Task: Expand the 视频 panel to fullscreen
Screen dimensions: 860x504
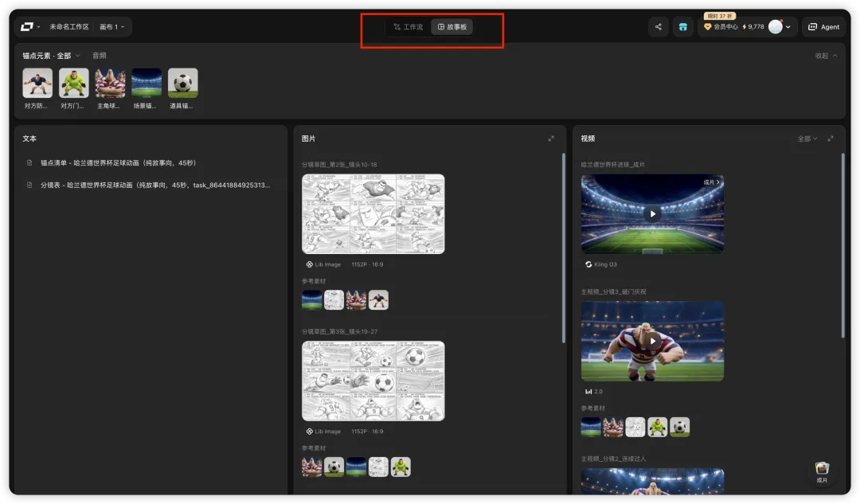Action: pyautogui.click(x=831, y=139)
